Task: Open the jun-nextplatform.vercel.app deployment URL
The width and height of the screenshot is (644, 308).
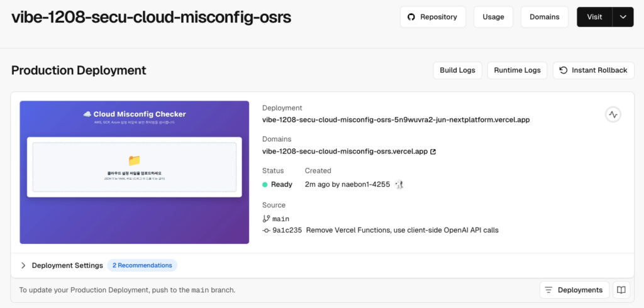Action: tap(396, 119)
